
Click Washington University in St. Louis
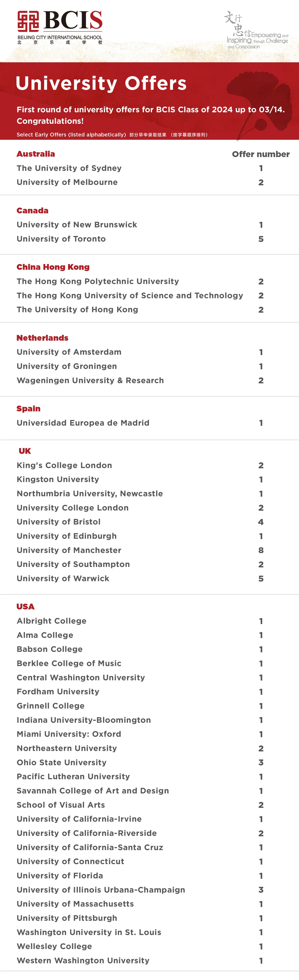[x=89, y=932]
